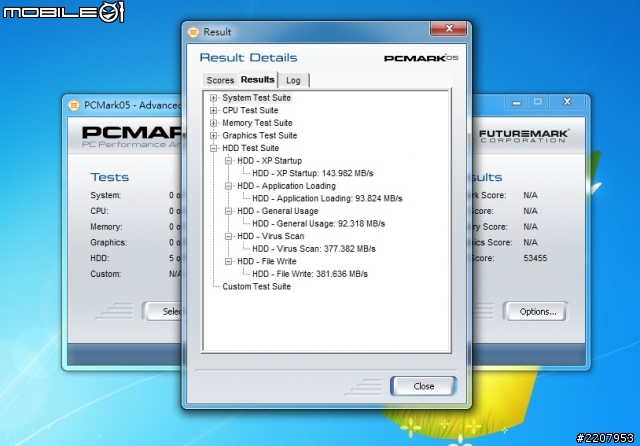Expand the System Test Suite node
640x446 pixels.
[213, 98]
